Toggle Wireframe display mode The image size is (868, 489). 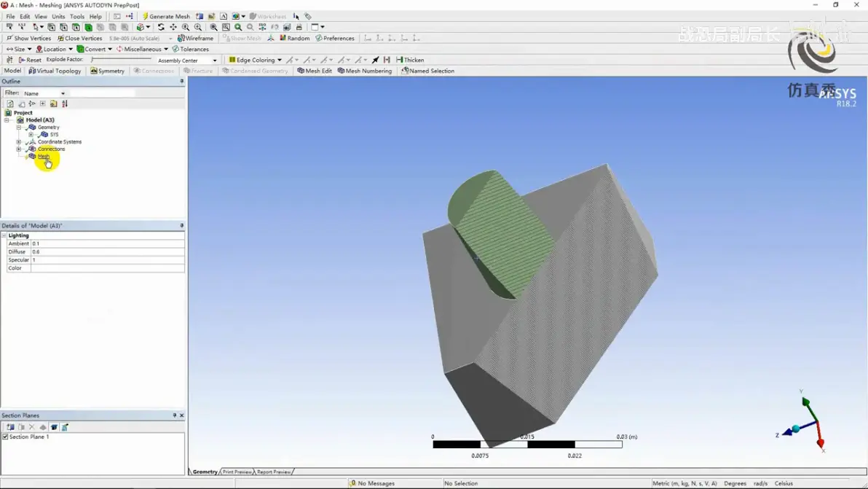[x=195, y=38]
